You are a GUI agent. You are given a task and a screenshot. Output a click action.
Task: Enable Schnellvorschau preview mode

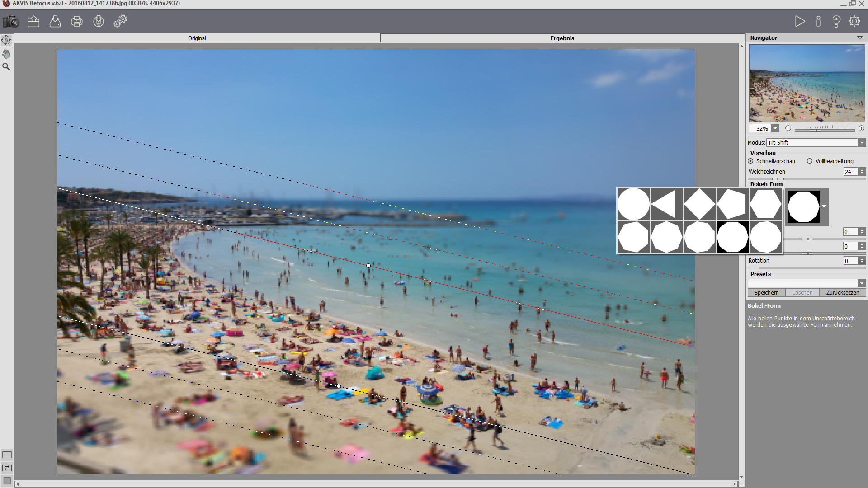pyautogui.click(x=751, y=161)
